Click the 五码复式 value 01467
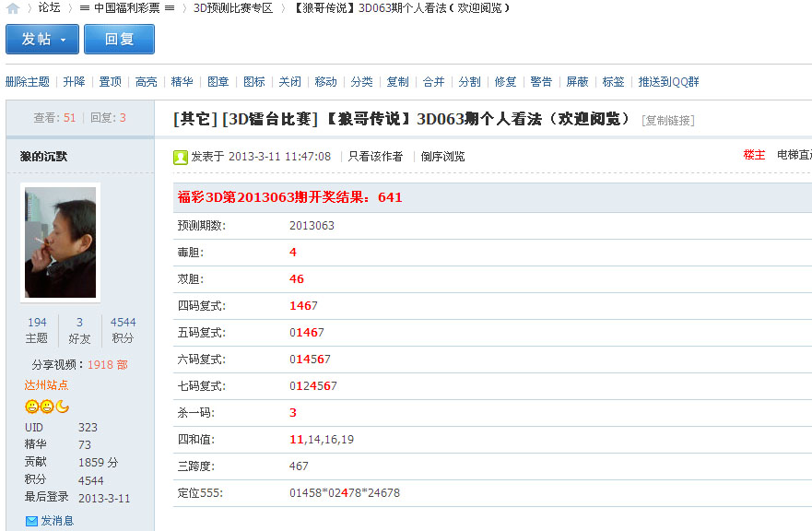This screenshot has height=531, width=812. click(x=307, y=333)
